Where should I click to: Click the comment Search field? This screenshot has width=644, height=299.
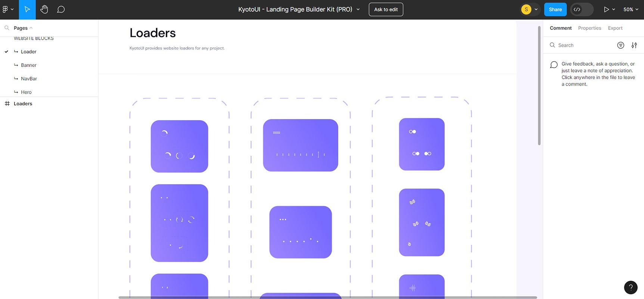(x=582, y=45)
